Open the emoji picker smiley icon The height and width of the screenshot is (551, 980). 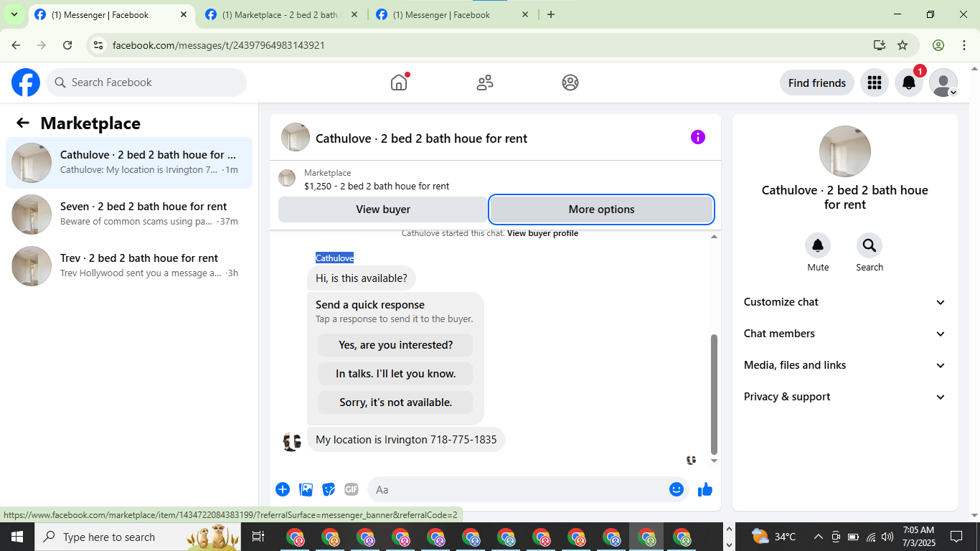point(676,489)
